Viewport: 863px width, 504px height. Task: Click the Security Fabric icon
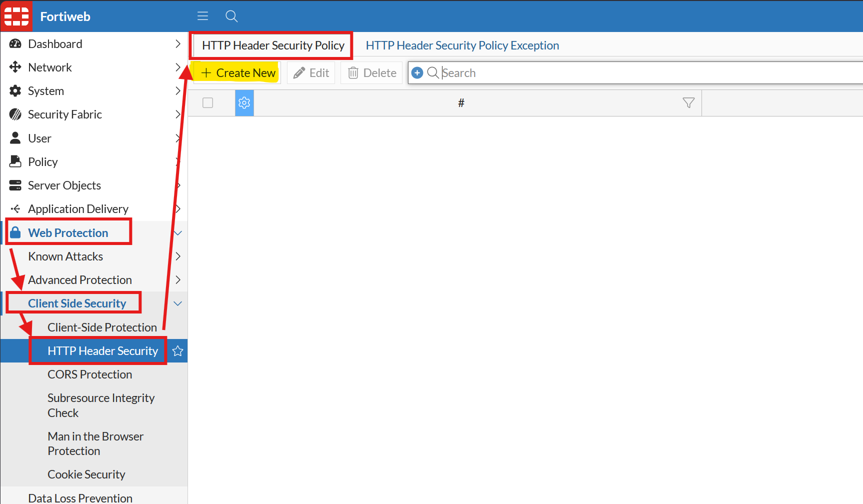pos(15,114)
